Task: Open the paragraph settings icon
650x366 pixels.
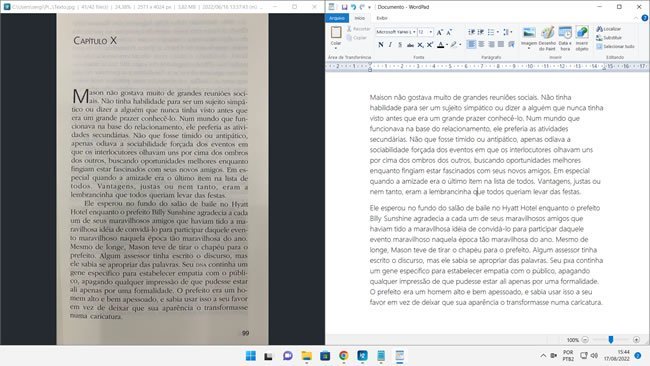Action: pos(511,44)
